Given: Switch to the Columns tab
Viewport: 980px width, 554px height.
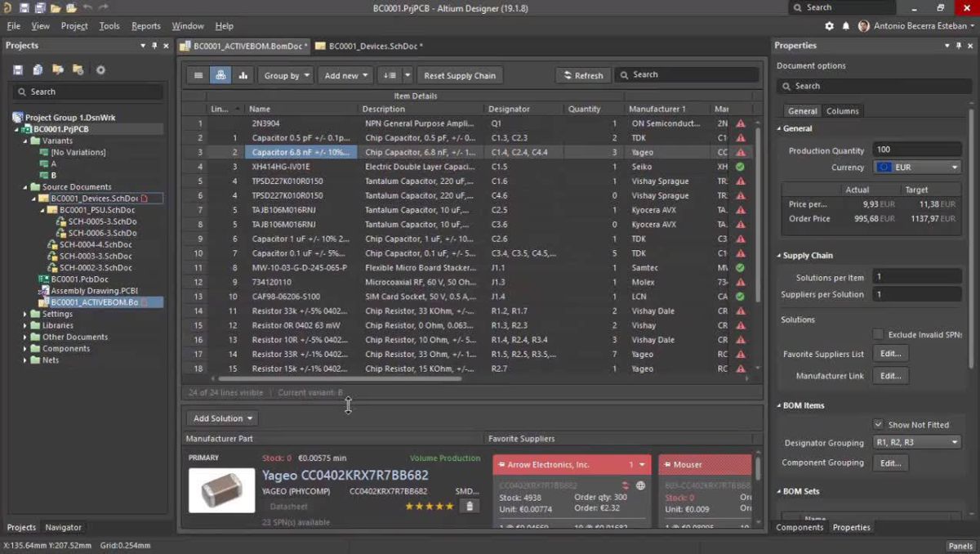Looking at the screenshot, I should coord(842,111).
